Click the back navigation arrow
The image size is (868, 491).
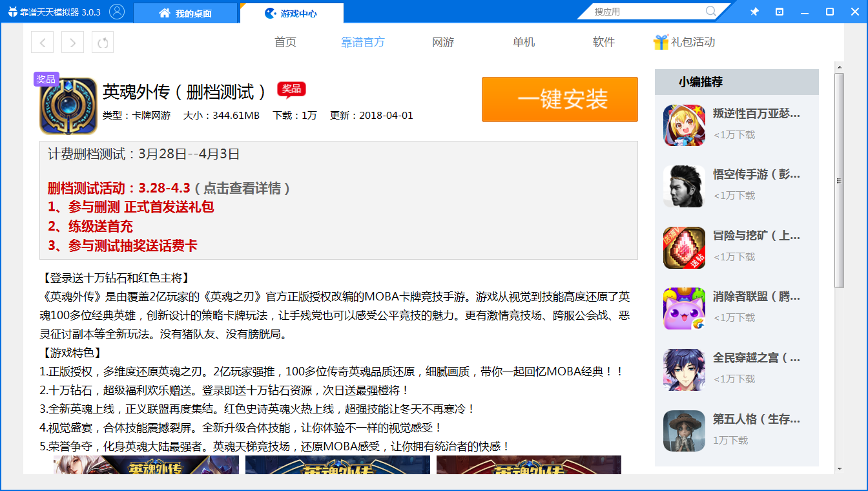(42, 43)
